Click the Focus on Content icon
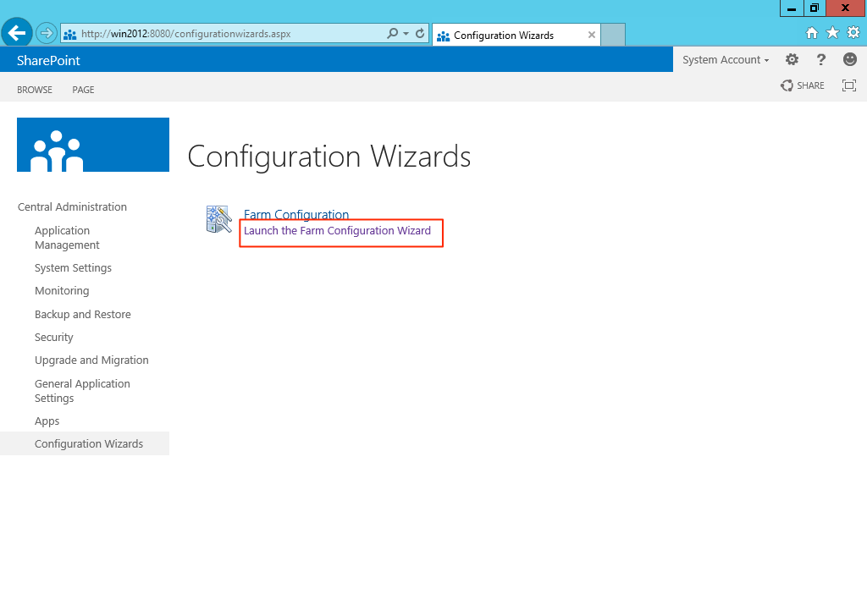The height and width of the screenshot is (616, 867). [848, 85]
